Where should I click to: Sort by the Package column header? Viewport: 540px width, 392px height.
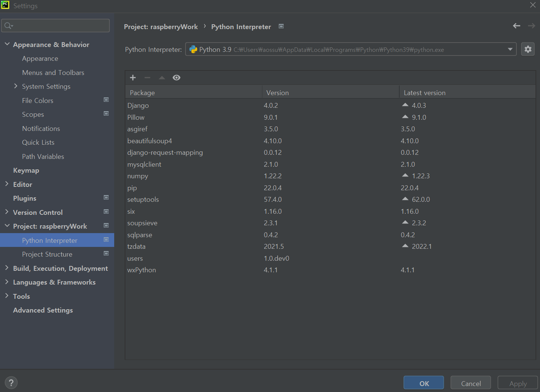tap(194, 92)
